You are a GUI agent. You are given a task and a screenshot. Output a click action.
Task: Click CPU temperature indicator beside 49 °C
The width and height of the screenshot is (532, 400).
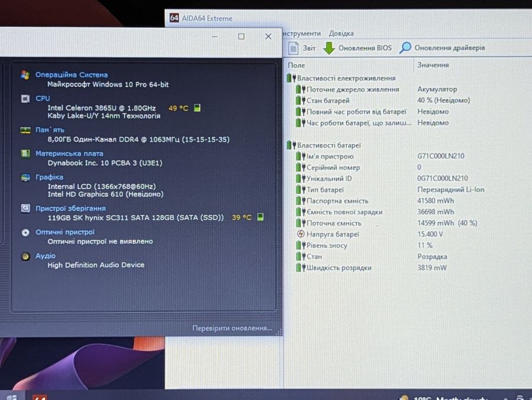[197, 108]
